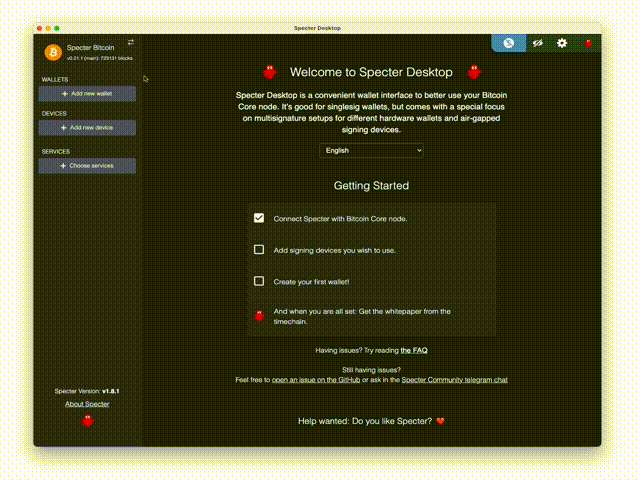Click Specter Bitcoin node name
The image size is (640, 480).
(x=91, y=48)
